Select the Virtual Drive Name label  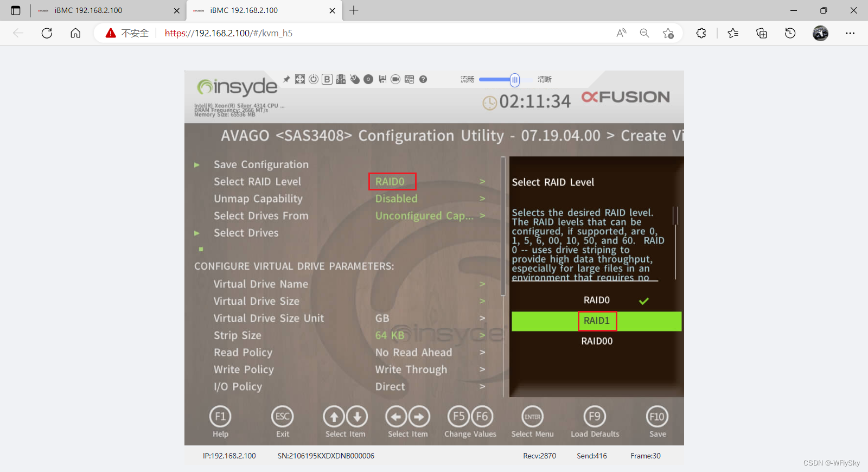[x=261, y=284]
